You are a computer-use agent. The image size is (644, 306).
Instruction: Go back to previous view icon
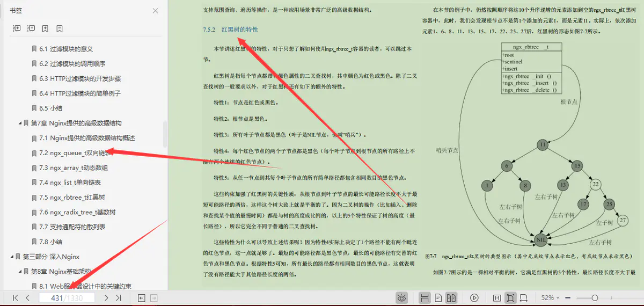[142, 297]
